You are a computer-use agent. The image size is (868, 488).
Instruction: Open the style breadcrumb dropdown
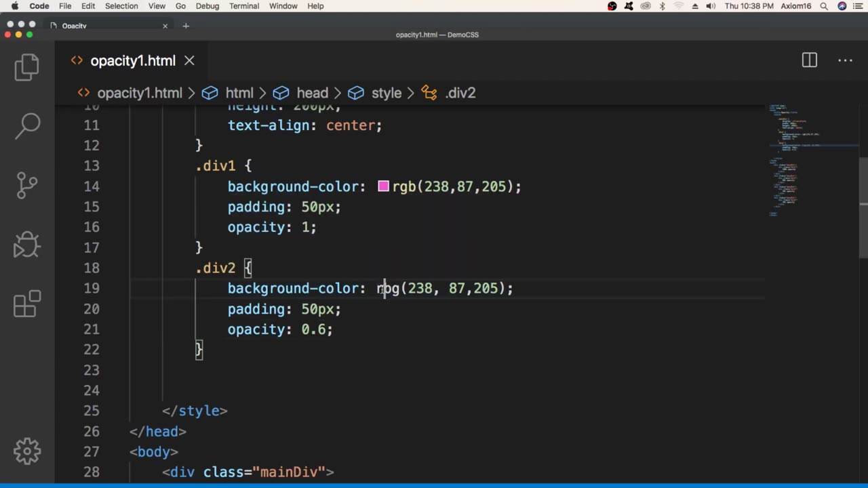tap(387, 93)
